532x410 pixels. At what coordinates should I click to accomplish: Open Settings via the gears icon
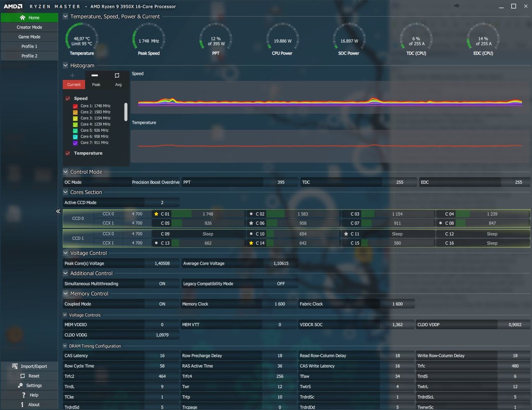tap(20, 385)
